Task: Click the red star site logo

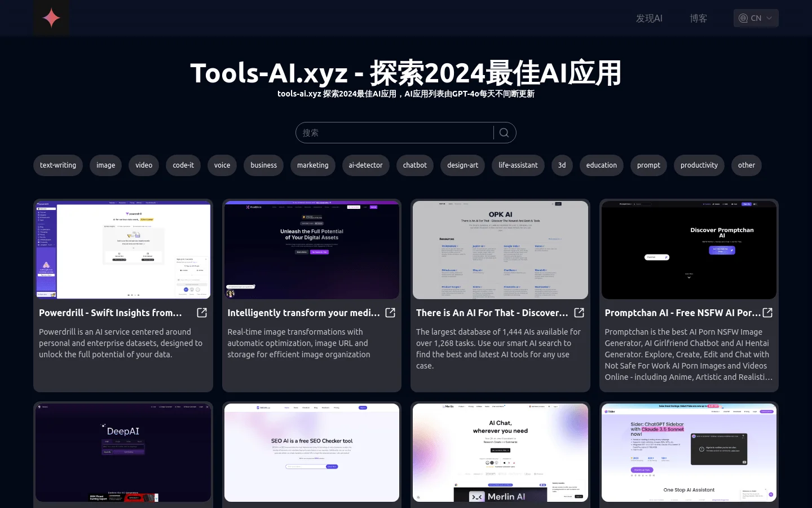Action: (x=51, y=18)
